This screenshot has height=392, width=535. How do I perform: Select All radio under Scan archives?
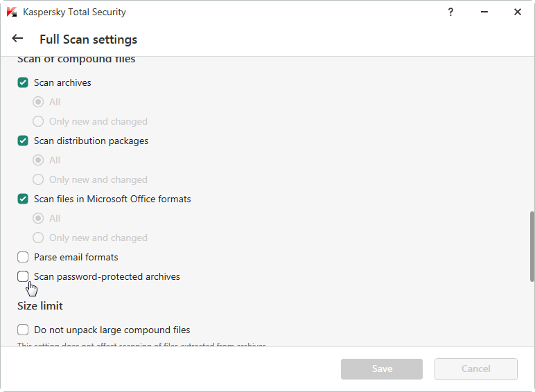[x=39, y=102]
